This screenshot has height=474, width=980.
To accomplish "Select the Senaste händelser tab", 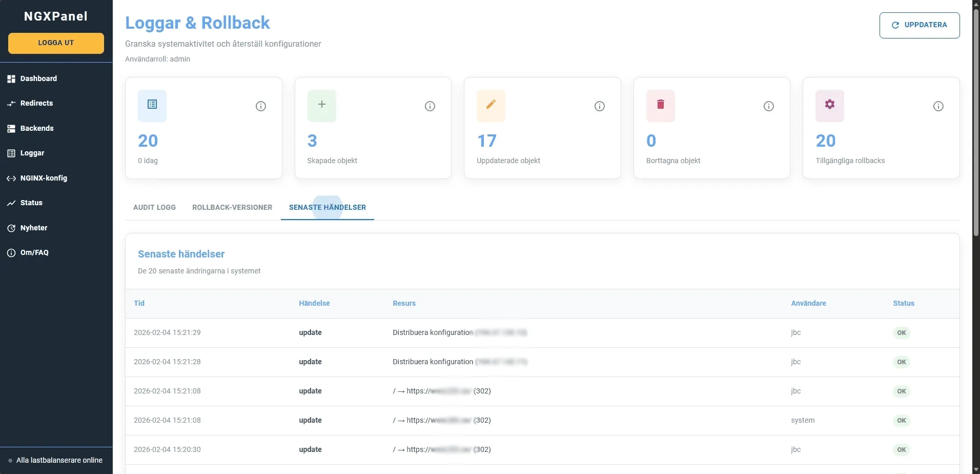I will coord(328,207).
